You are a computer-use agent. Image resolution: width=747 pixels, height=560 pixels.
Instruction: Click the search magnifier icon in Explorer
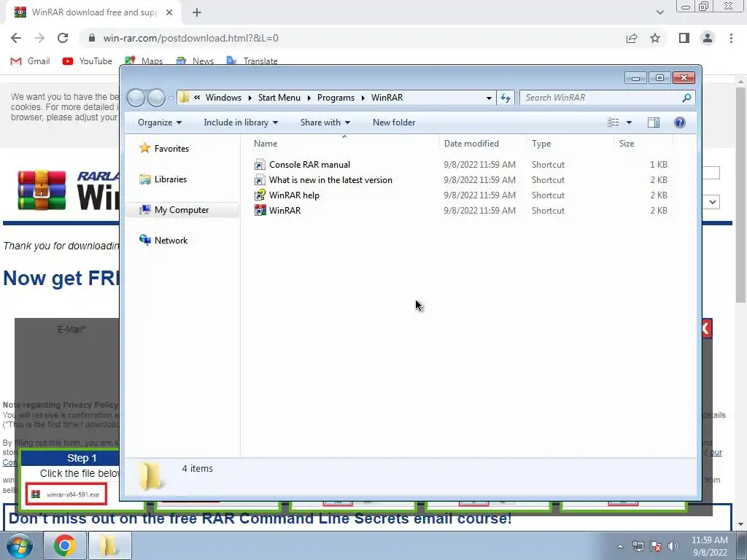point(686,98)
